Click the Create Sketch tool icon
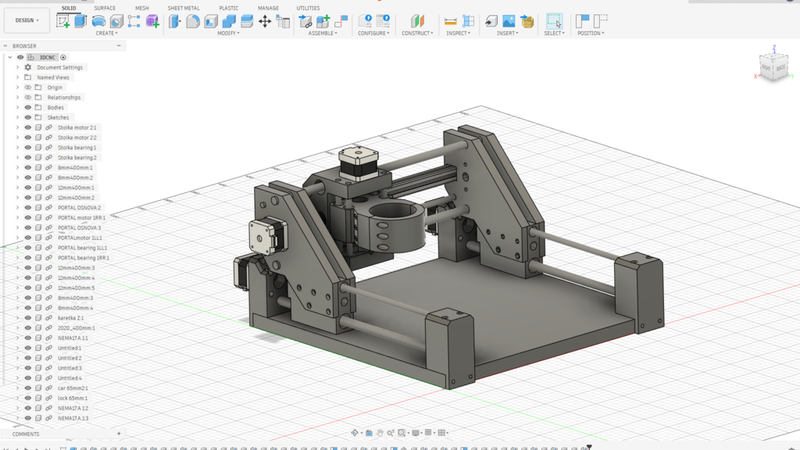 (64, 21)
